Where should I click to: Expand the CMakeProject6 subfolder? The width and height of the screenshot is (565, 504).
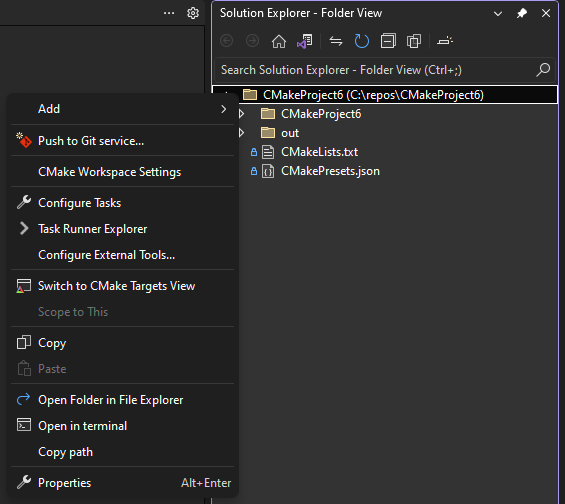(242, 114)
